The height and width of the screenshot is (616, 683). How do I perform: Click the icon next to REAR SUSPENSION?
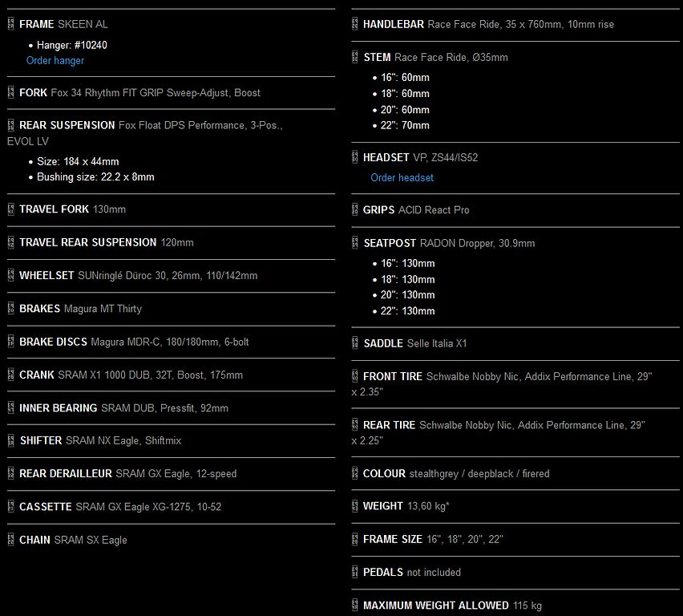point(11,125)
